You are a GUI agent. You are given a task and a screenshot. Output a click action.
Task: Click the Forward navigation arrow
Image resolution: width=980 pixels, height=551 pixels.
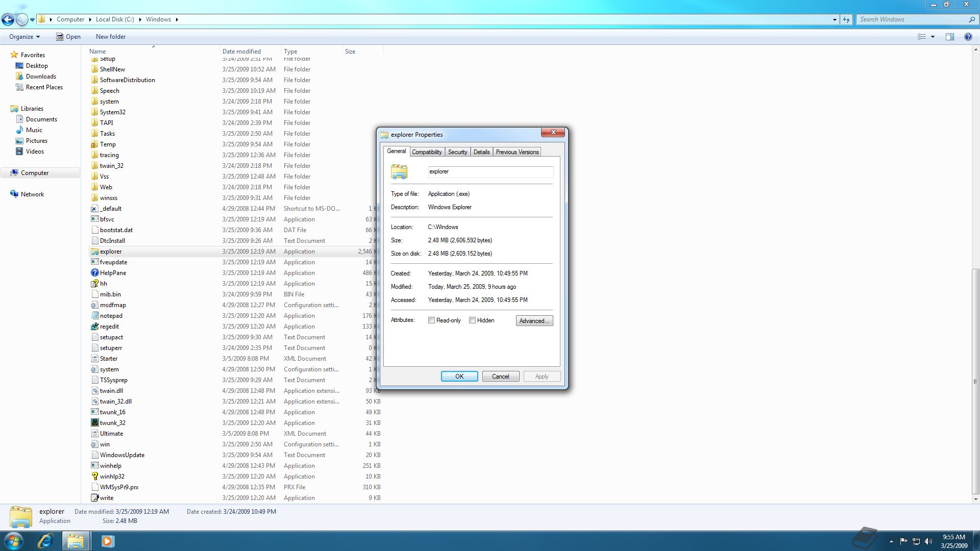(22, 19)
